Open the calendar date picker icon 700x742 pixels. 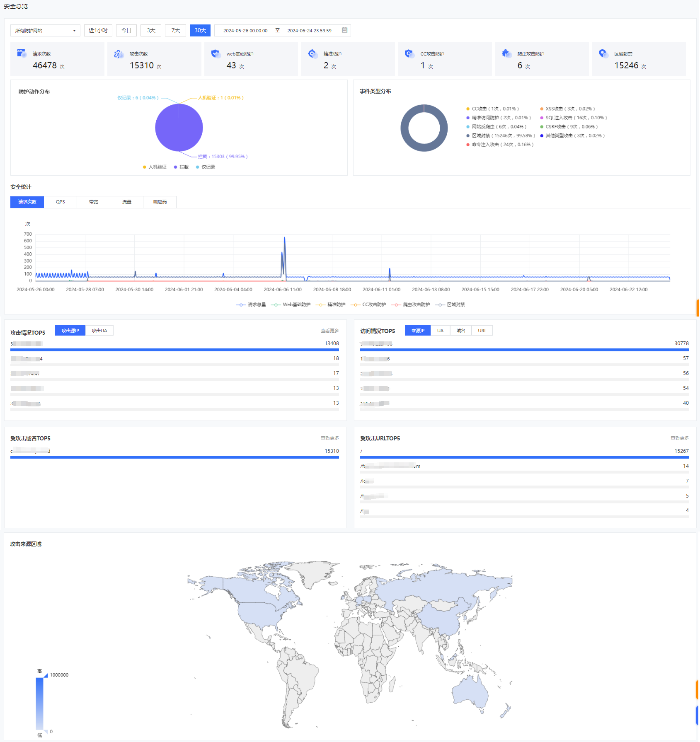(344, 30)
